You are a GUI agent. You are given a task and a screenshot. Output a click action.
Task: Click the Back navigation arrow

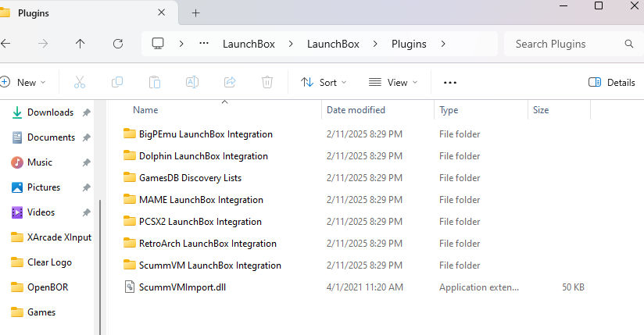click(5, 44)
